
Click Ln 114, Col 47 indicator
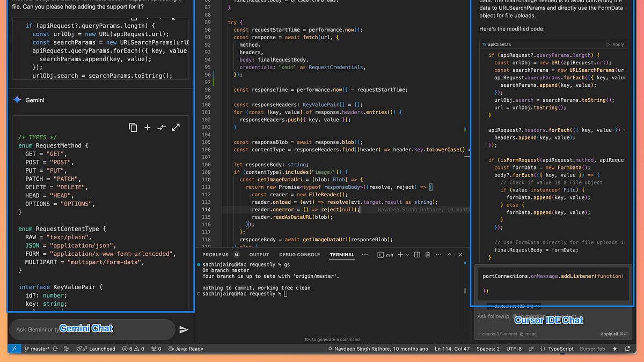click(452, 349)
